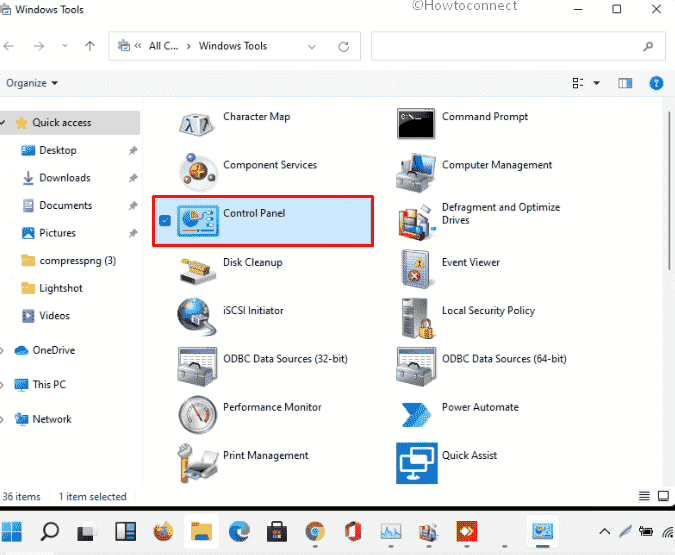Select the Component Services icon
The height and width of the screenshot is (555, 675).
tap(198, 172)
